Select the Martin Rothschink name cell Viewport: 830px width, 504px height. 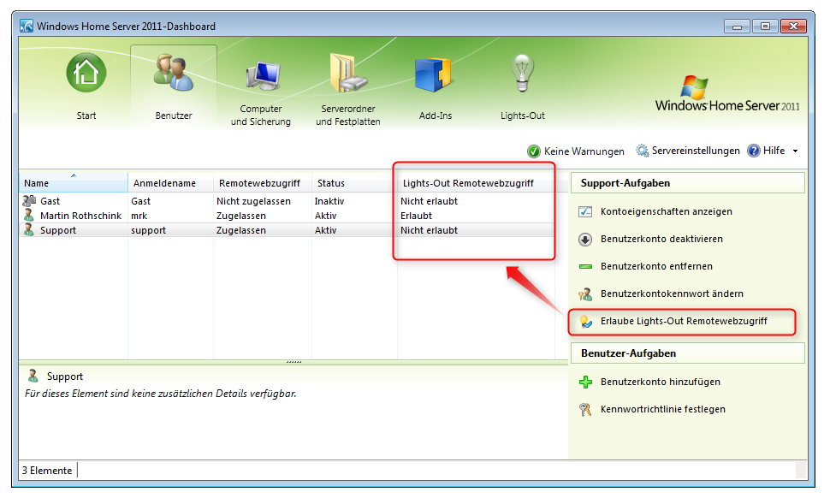pos(80,216)
